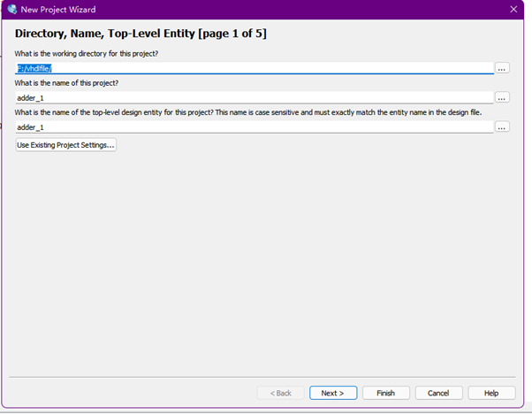Cancel the project creation
This screenshot has height=414, width=532.
tap(438, 393)
